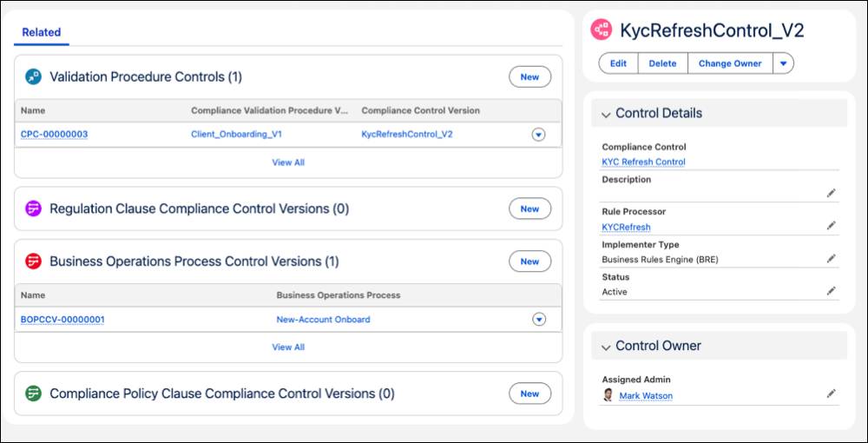Image resolution: width=868 pixels, height=443 pixels.
Task: Click the Active status value
Action: 615,292
